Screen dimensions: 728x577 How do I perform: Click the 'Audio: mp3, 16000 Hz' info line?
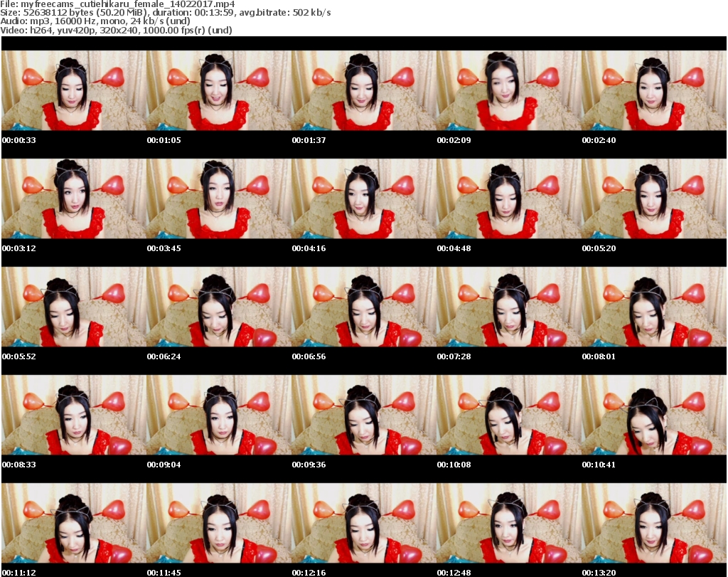[x=95, y=21]
